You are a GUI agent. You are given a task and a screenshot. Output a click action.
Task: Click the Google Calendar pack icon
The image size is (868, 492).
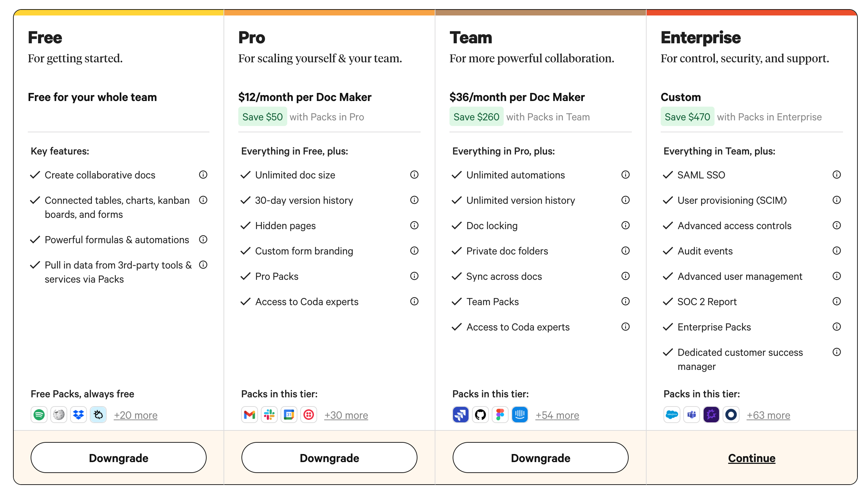[289, 415]
